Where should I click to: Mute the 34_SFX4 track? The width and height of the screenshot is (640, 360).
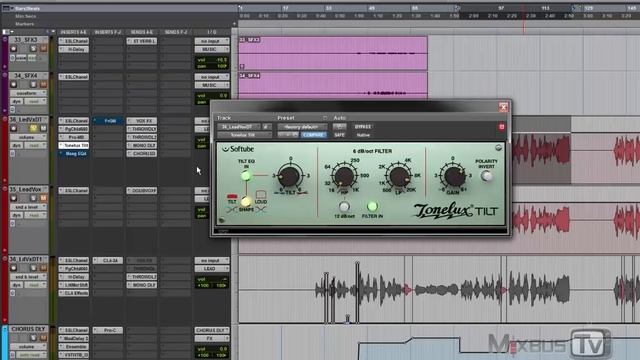tap(43, 84)
